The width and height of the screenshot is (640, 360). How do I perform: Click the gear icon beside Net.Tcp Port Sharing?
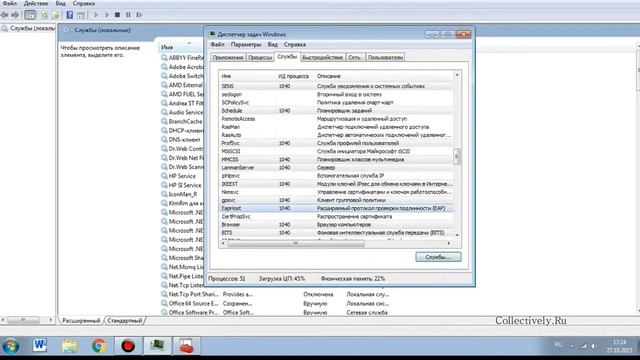coord(164,294)
